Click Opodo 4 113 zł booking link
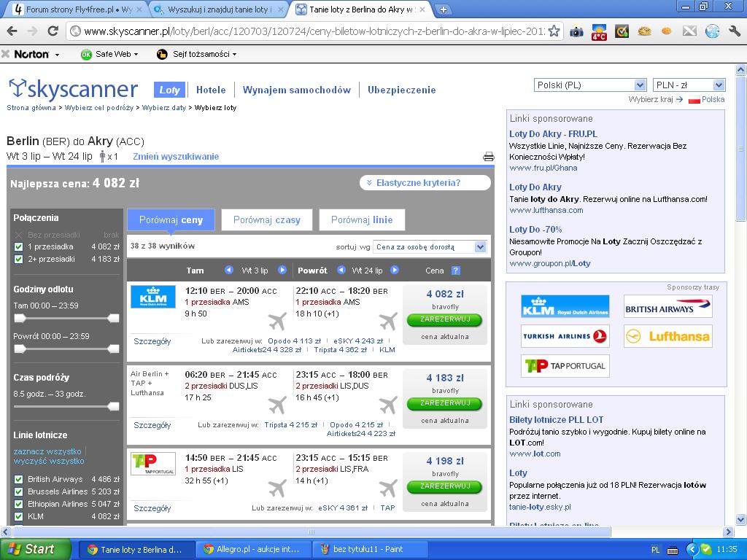This screenshot has height=560, width=747. [294, 341]
